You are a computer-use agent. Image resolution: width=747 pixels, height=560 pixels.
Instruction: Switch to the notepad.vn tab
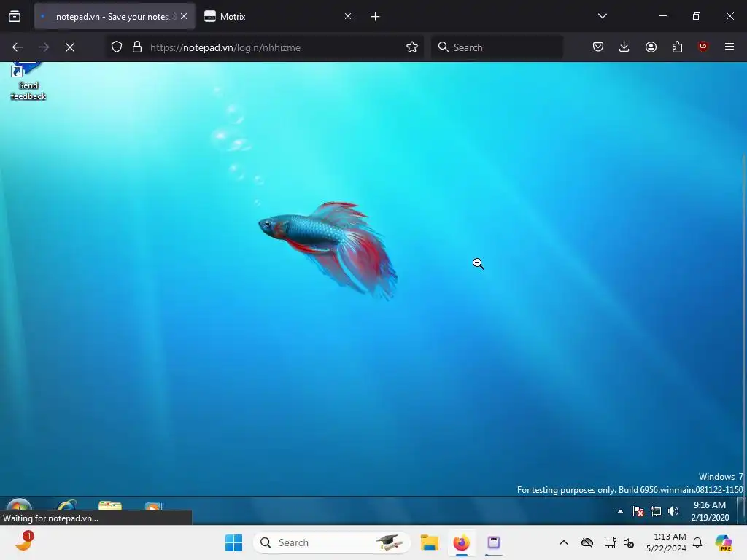coord(115,16)
